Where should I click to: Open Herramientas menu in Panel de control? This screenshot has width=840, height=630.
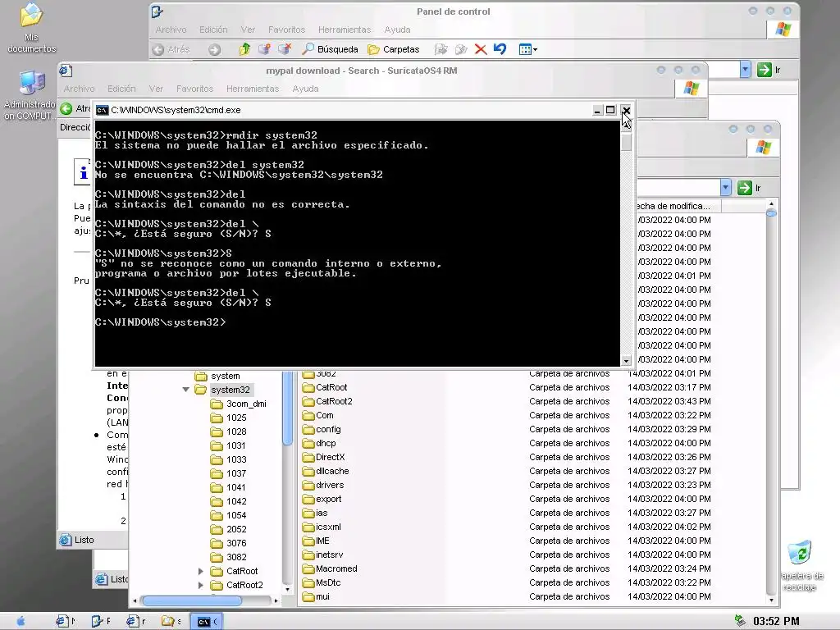[x=345, y=30]
